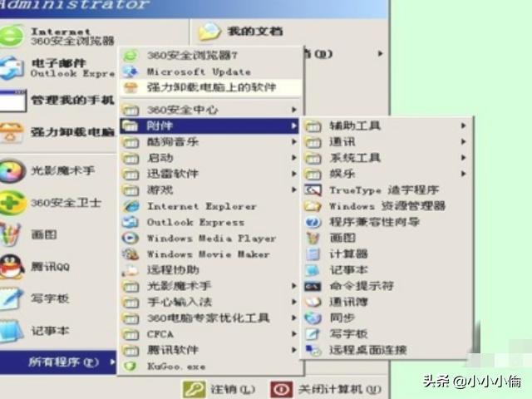
Task: Open 管理我的手机 pinned item icon
Action: click(13, 101)
